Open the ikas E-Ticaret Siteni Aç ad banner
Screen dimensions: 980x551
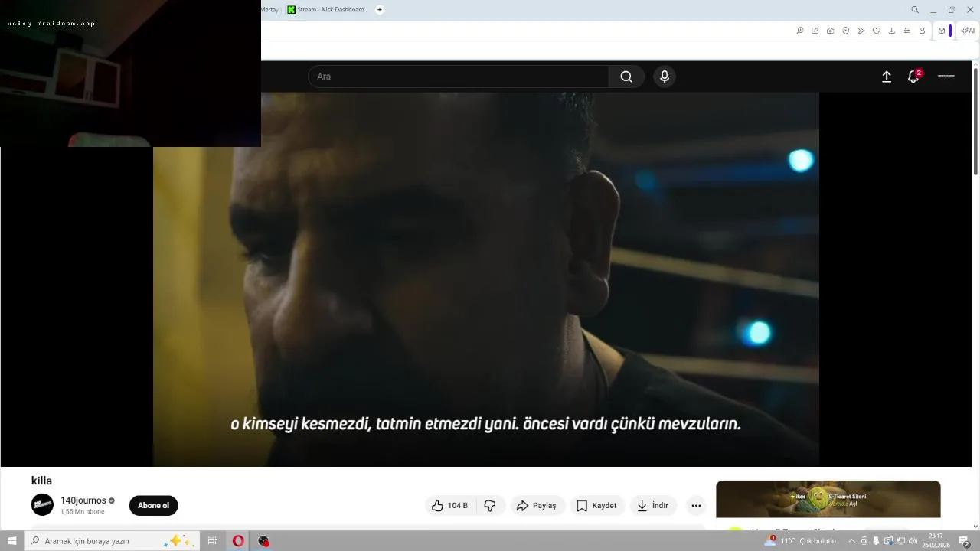point(828,499)
